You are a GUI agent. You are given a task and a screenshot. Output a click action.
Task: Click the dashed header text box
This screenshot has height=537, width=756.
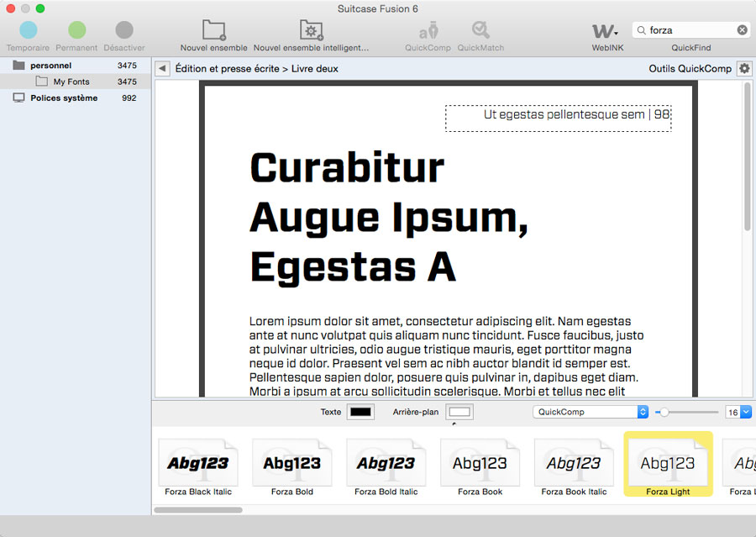click(559, 118)
